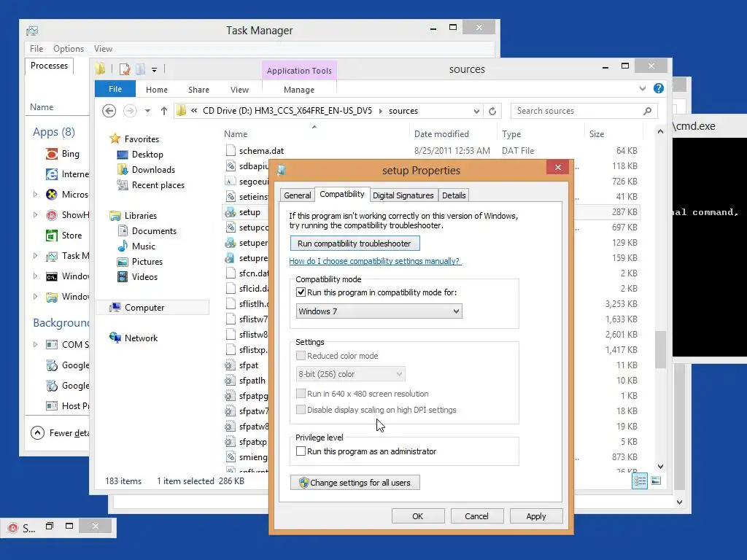
Task: Click the Explorer file list vertical scrollbar thumb
Action: (660, 349)
